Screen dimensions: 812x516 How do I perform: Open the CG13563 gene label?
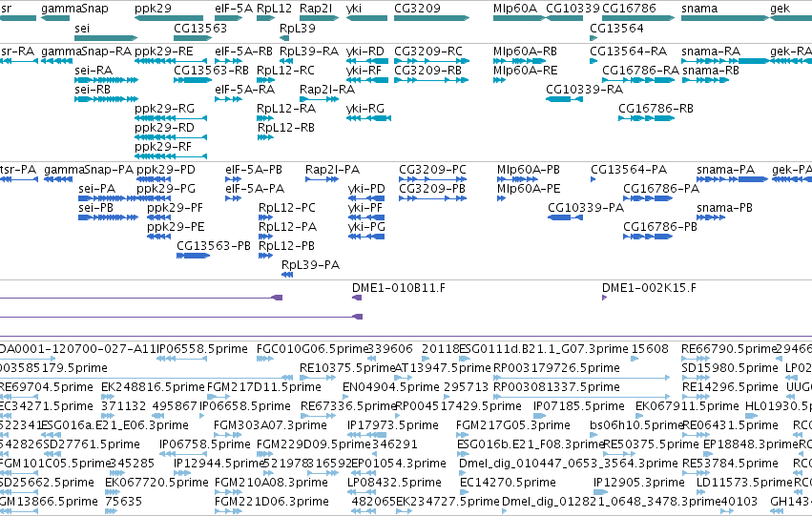click(x=200, y=29)
